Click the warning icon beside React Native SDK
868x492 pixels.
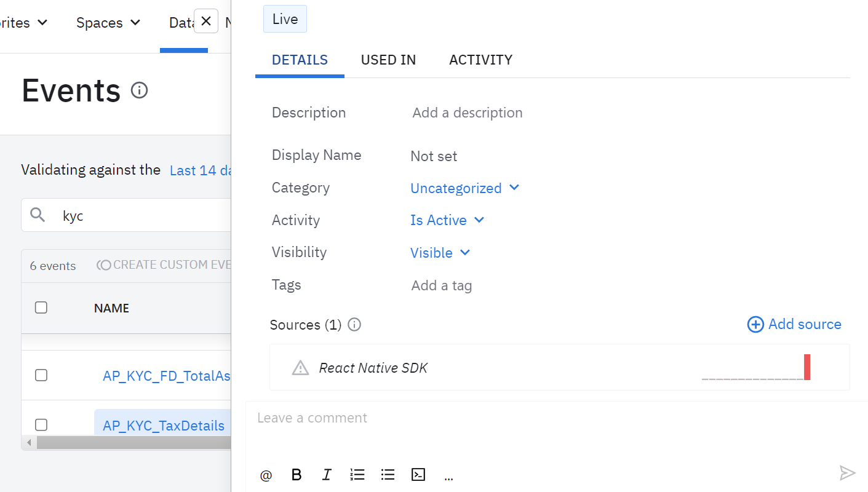tap(300, 368)
